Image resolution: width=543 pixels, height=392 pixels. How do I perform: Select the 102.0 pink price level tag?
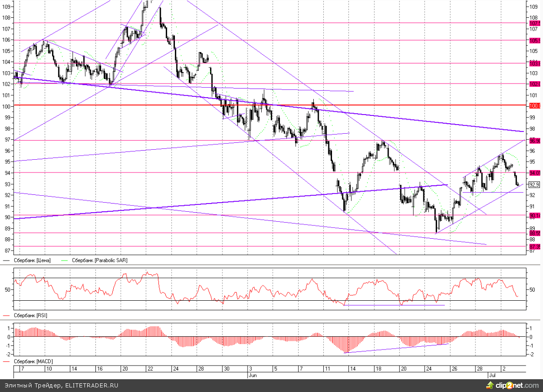point(535,84)
